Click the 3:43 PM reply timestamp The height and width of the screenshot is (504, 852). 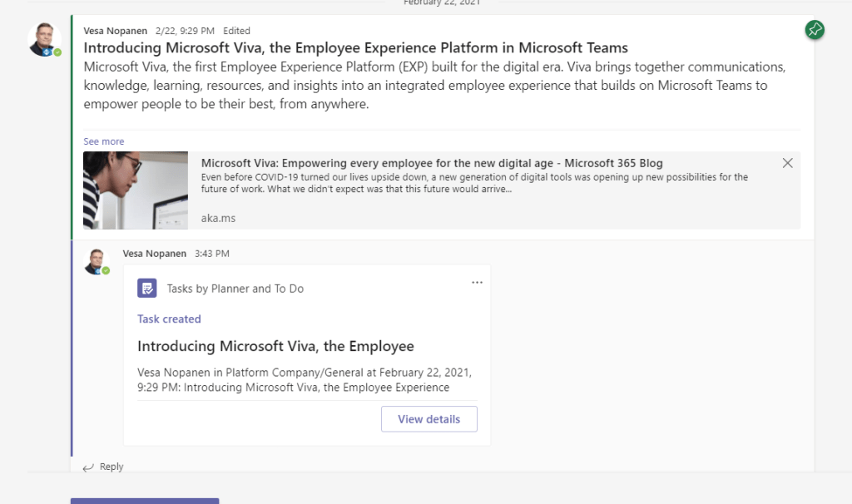point(211,254)
